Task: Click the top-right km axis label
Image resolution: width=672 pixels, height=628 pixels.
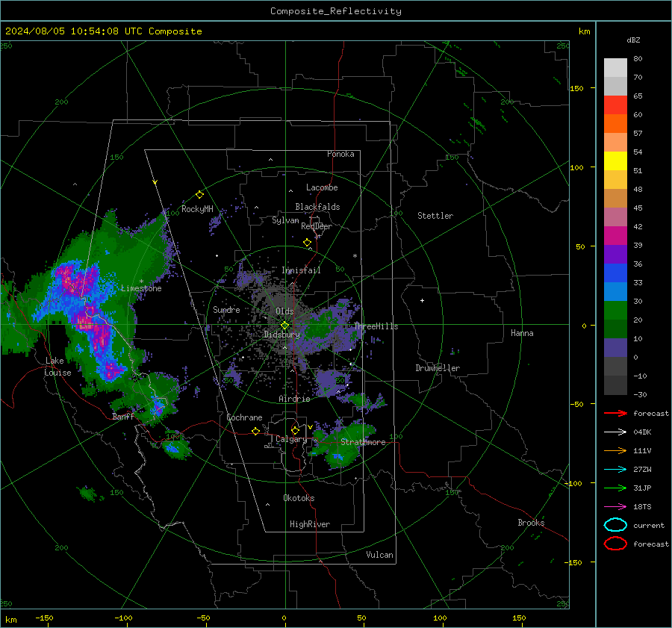Action: tap(584, 31)
